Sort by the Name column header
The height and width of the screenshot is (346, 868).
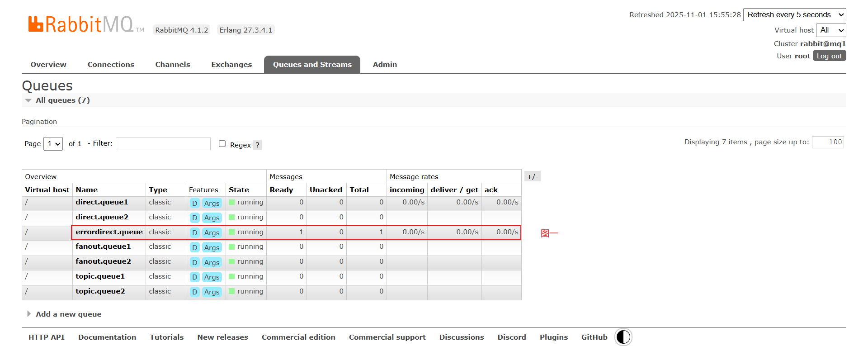(x=87, y=190)
